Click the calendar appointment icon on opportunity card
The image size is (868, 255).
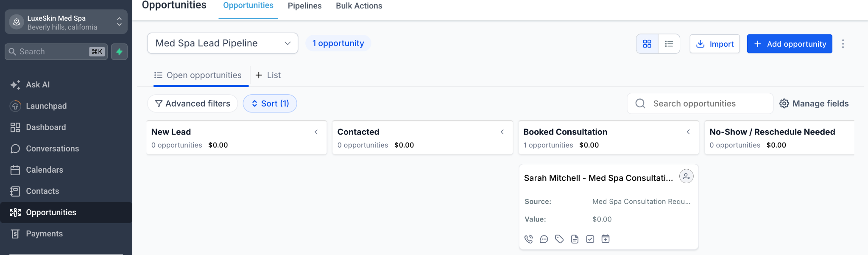[606, 239]
